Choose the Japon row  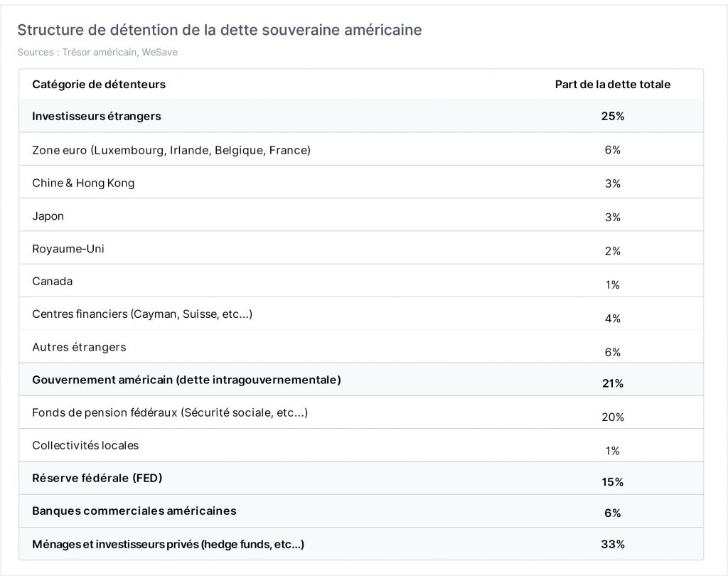[360, 215]
